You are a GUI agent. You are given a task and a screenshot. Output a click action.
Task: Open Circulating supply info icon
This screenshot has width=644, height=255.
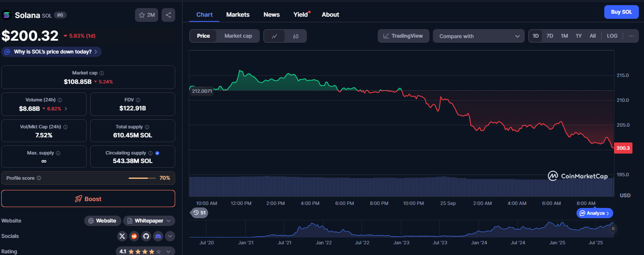(x=150, y=153)
